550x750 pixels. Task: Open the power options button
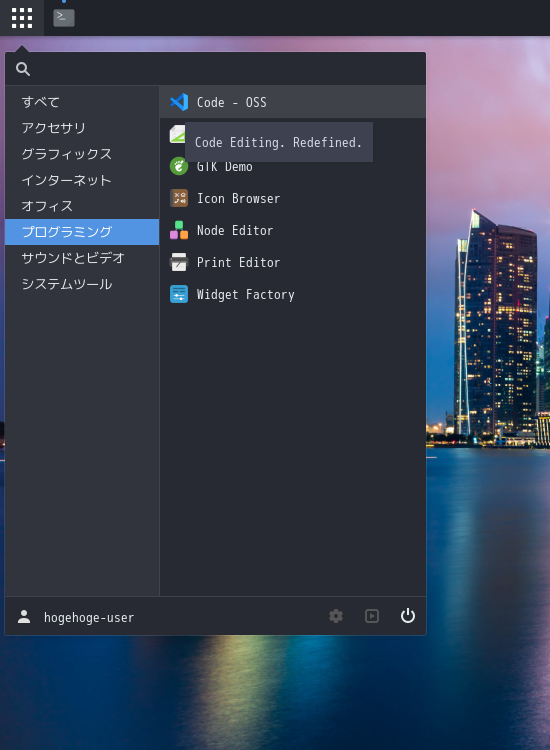(x=407, y=616)
